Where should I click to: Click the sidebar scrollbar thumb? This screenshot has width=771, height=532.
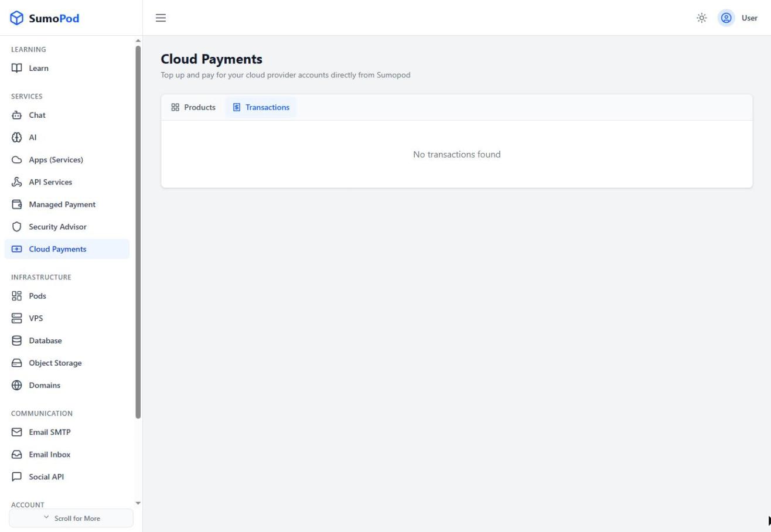tap(138, 232)
